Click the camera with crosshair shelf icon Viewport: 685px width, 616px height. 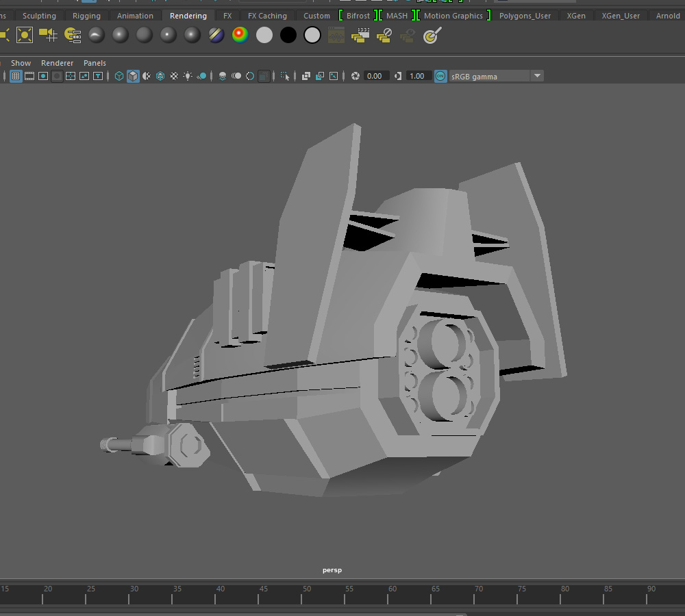click(48, 35)
